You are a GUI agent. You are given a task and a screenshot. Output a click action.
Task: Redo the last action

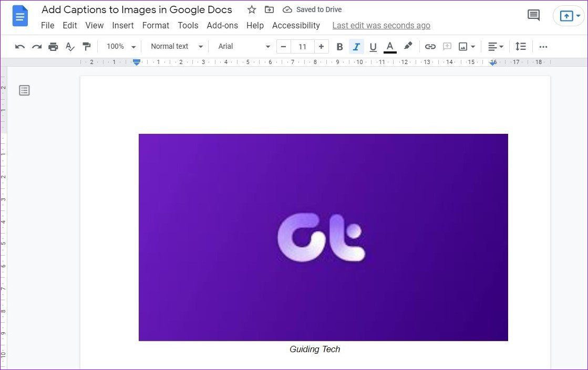tap(36, 47)
